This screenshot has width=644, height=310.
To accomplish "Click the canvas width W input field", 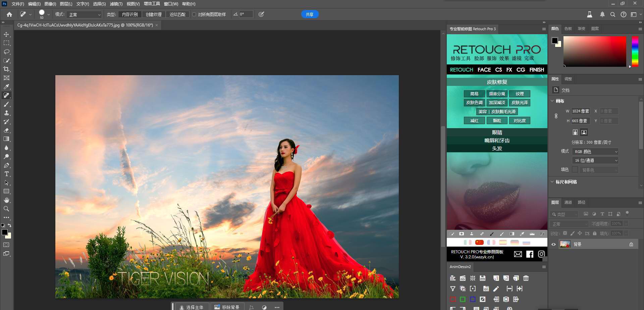I will [580, 111].
